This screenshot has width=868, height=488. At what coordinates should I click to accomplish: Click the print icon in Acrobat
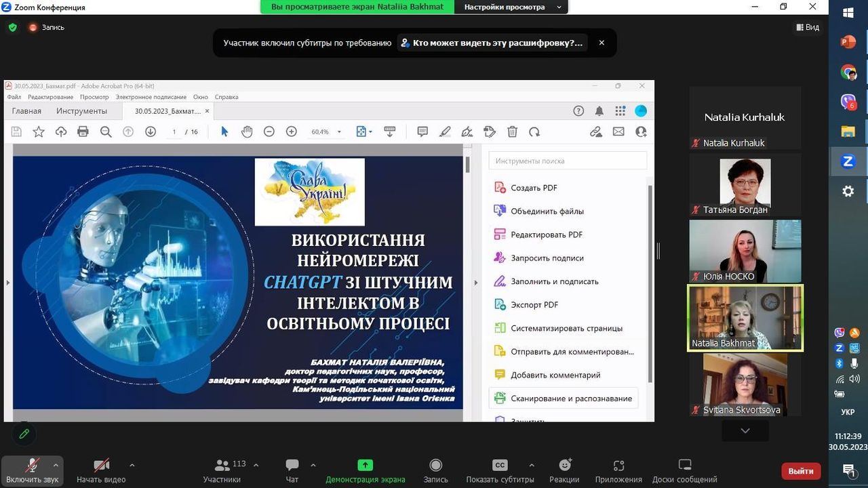click(83, 131)
